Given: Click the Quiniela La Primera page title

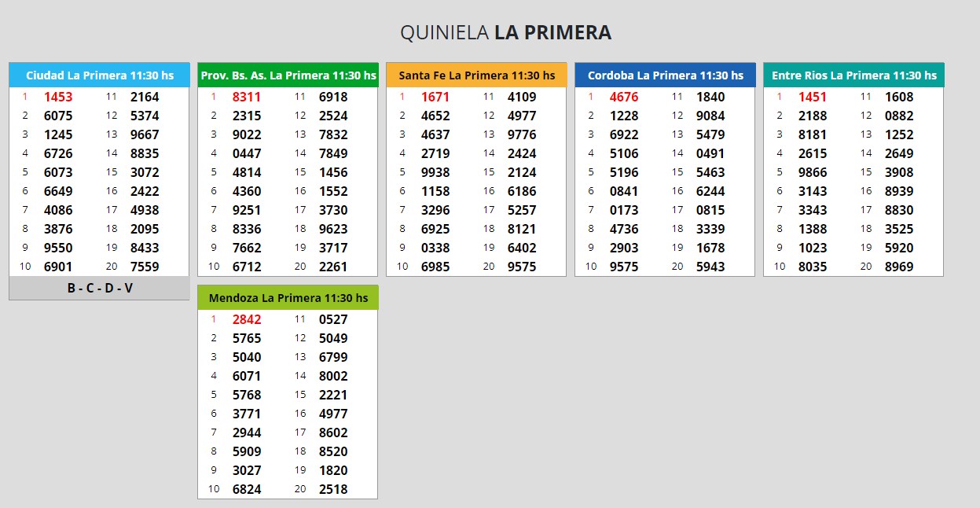Looking at the screenshot, I should (x=505, y=32).
